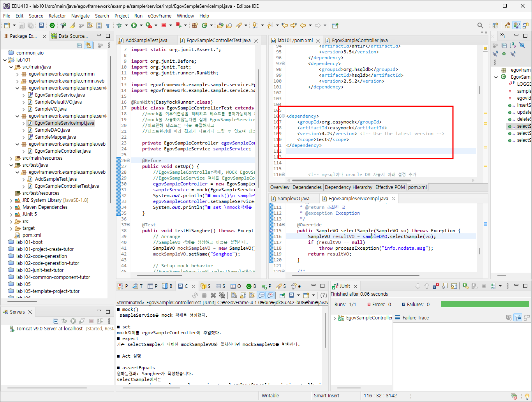Click the New file wizard icon
Screen dimensions: 532x402
pyautogui.click(x=7, y=25)
